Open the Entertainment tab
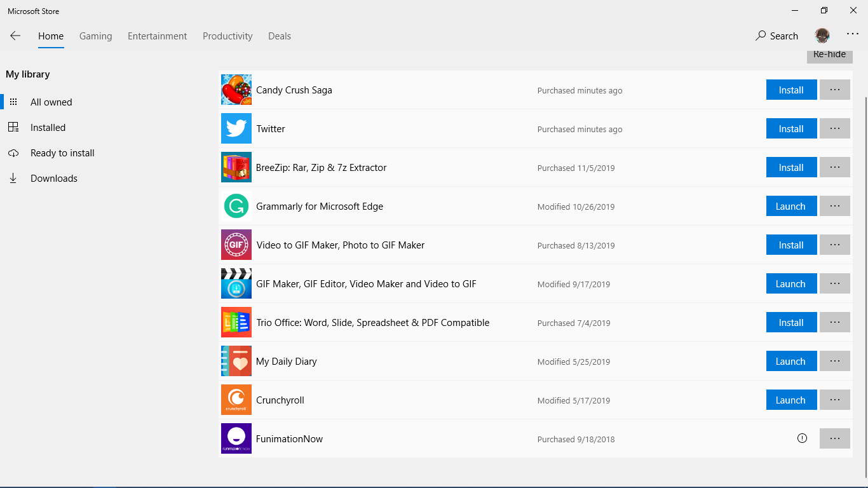 click(x=158, y=36)
